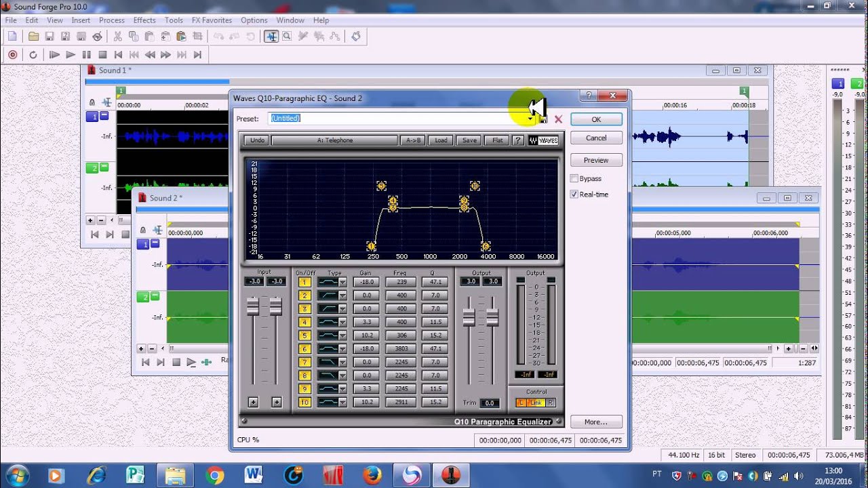Open band 7 filter Type dropdown

342,362
